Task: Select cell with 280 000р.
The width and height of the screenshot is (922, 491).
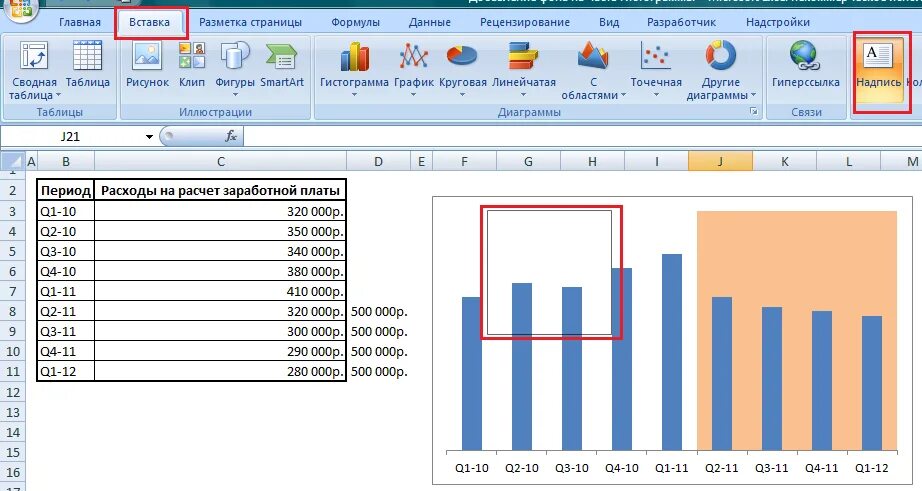Action: (x=221, y=372)
